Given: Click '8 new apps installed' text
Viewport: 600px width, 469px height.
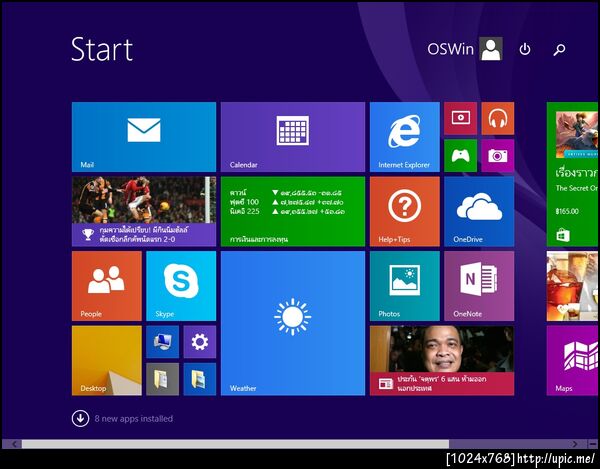Looking at the screenshot, I should coord(134,419).
